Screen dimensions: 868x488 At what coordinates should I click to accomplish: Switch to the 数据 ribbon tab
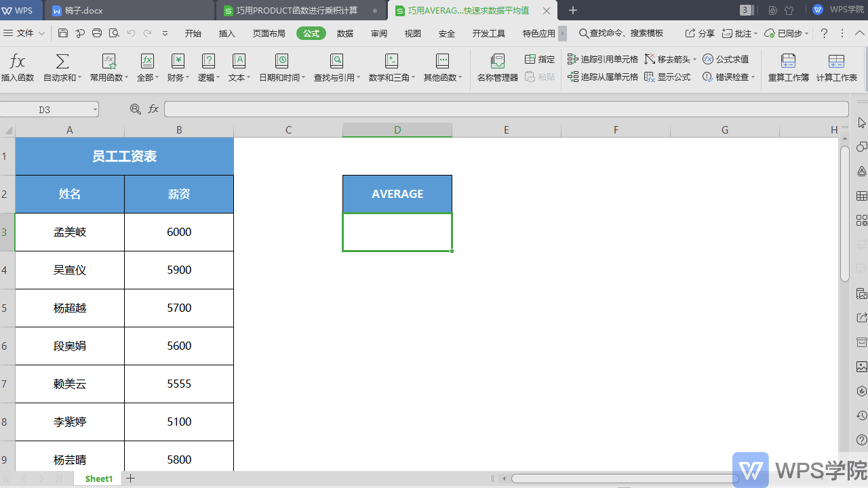pos(344,33)
